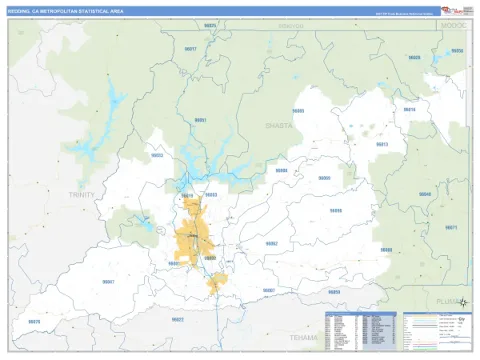Image resolution: width=480 pixels, height=360 pixels.
Task: Click ZIP code label 96003
Action: pos(211,195)
